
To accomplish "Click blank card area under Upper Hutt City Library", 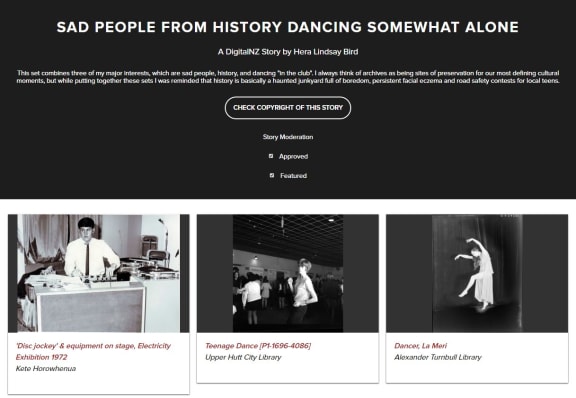I will [288, 372].
